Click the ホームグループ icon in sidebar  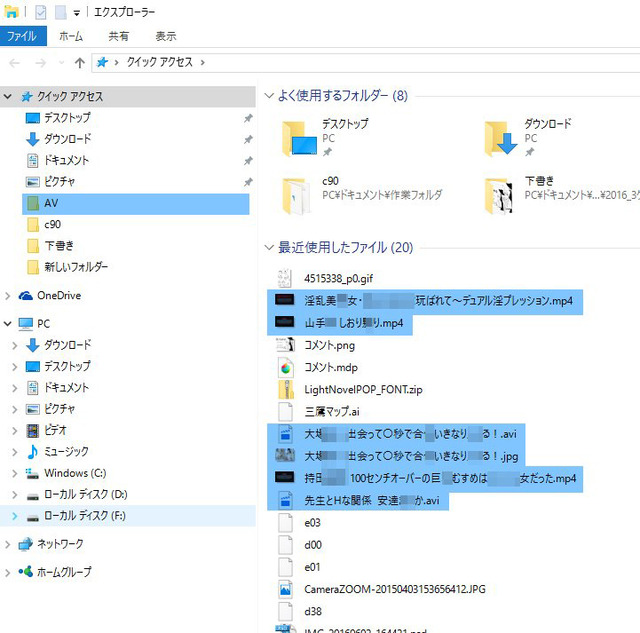point(26,572)
